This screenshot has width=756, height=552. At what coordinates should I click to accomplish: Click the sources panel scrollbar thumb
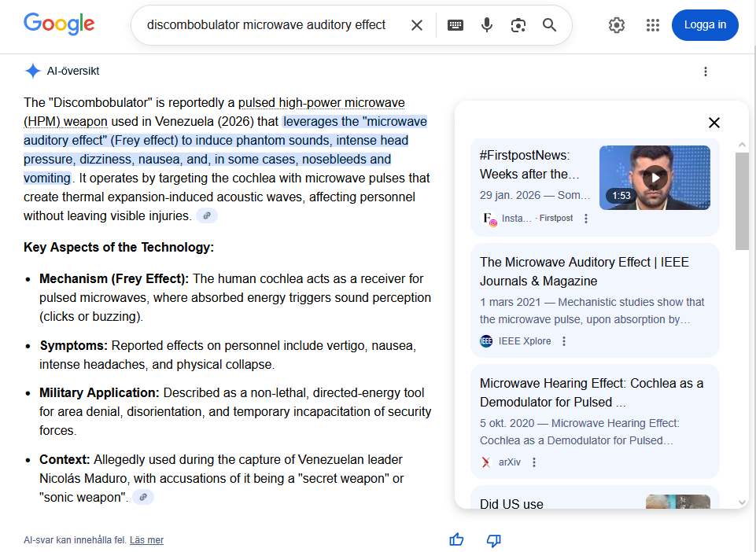click(x=742, y=201)
